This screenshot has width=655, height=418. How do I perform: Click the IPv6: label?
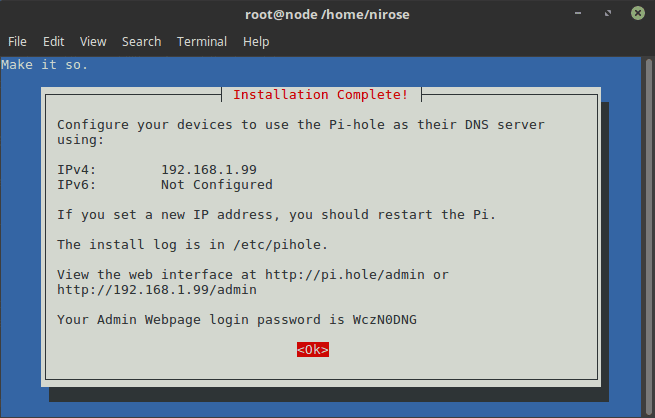[x=76, y=185]
